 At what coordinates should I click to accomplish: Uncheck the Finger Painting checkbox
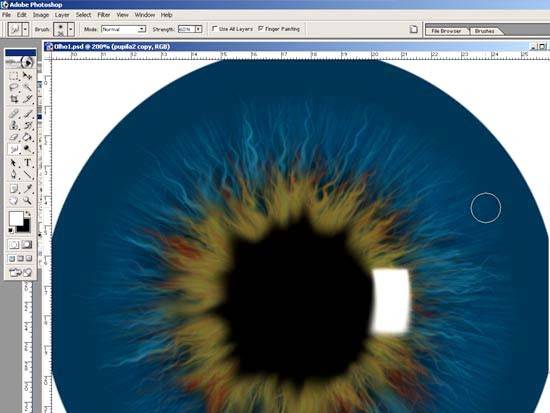point(261,28)
